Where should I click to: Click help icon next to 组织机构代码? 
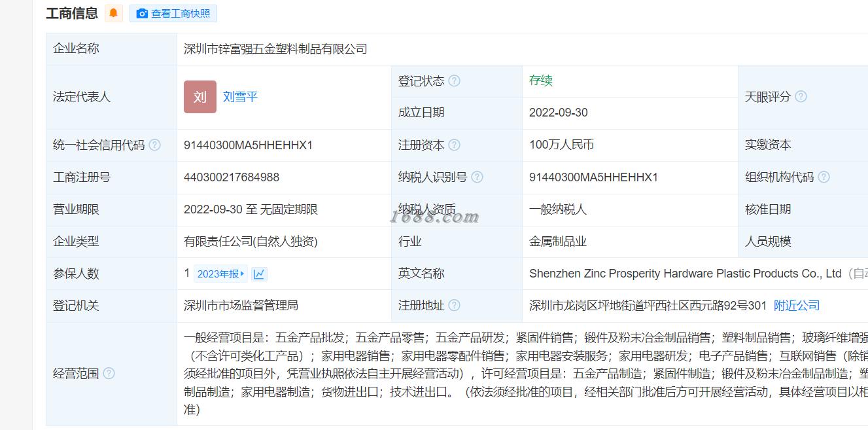[824, 177]
